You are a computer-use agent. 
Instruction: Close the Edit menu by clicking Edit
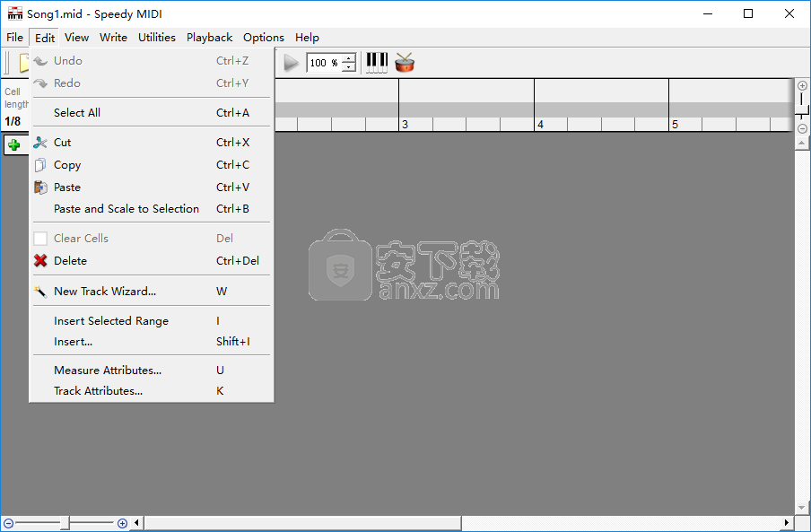click(x=45, y=38)
